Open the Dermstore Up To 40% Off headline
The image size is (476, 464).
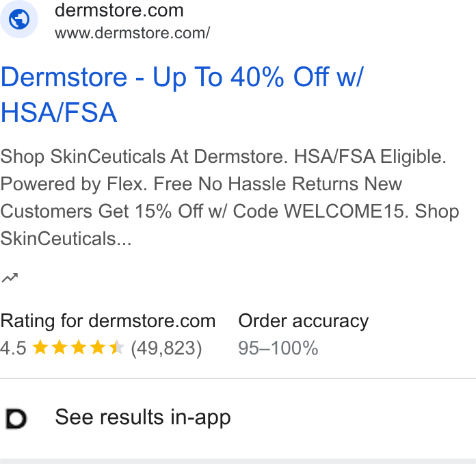(182, 94)
